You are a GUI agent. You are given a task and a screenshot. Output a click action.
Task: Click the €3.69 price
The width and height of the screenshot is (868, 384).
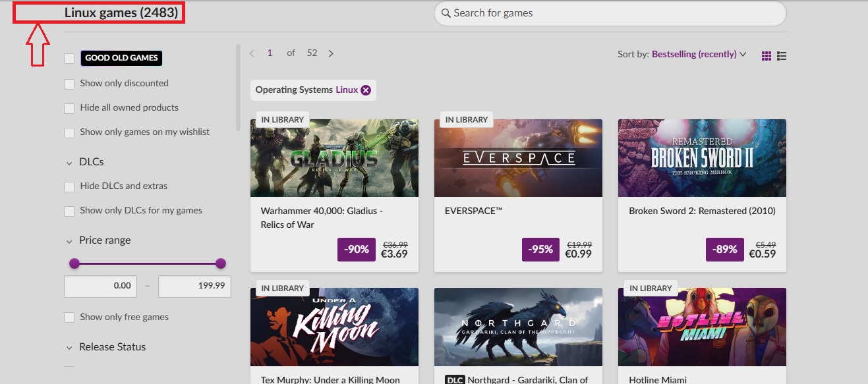(394, 254)
